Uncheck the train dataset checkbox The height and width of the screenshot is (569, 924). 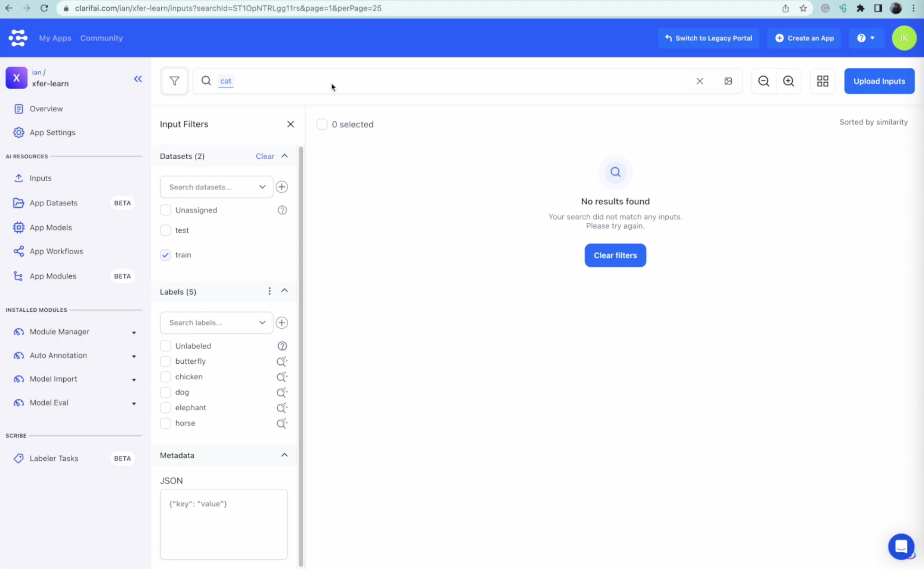pos(165,255)
